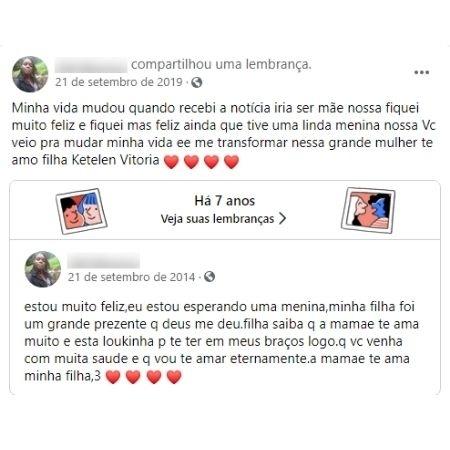Click the globe privacy icon on 2019 post
The image size is (450, 450).
tap(197, 82)
